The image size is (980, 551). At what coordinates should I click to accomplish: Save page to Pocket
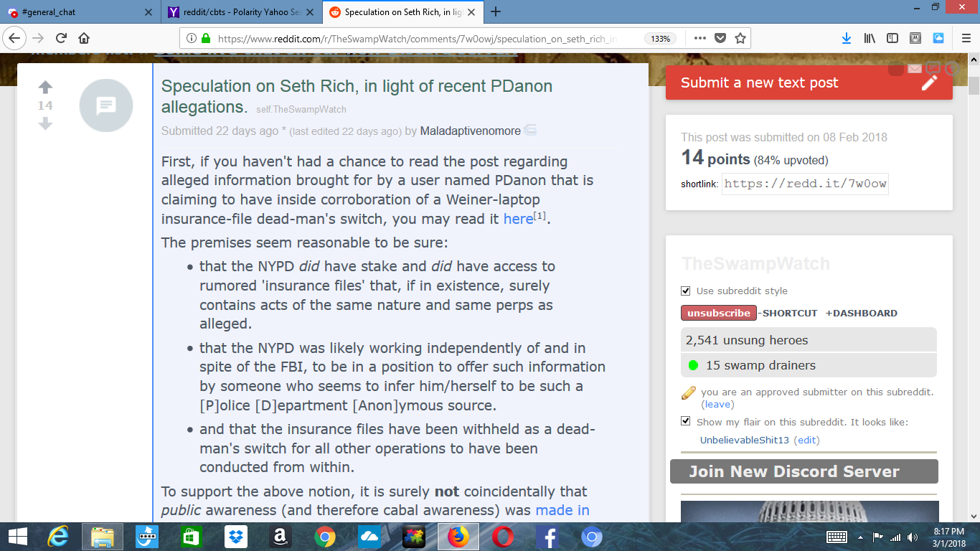[720, 38]
